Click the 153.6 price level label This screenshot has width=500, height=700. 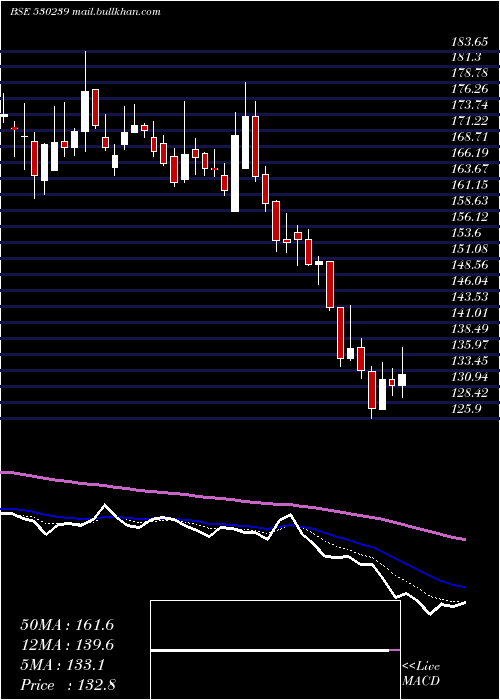click(x=467, y=233)
